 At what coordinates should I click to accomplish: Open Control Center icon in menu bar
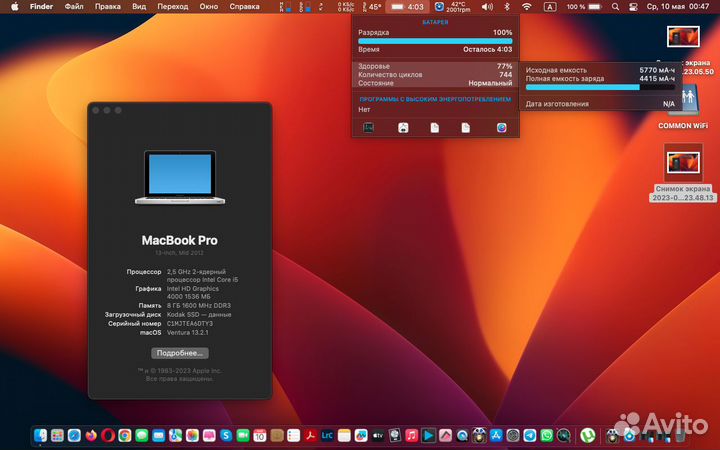[633, 6]
